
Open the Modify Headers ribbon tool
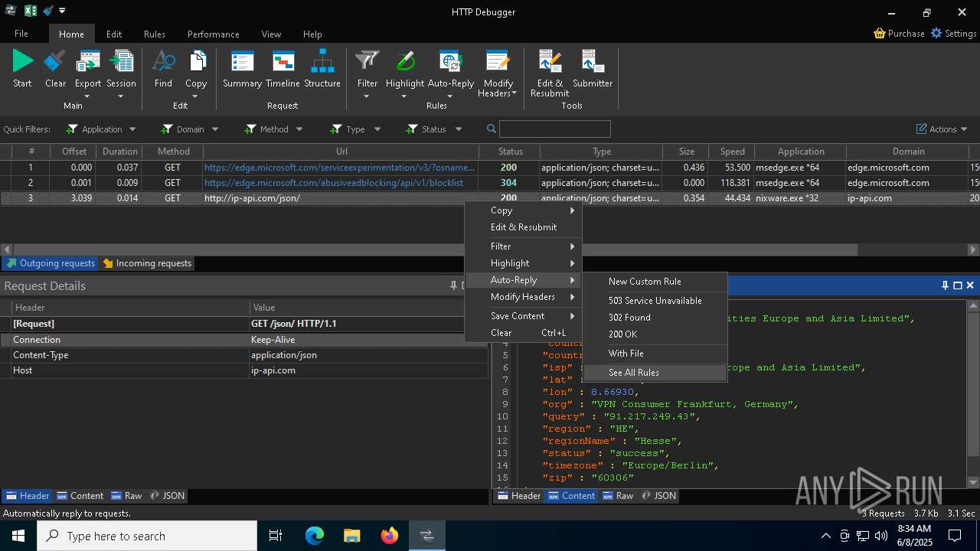pos(498,74)
